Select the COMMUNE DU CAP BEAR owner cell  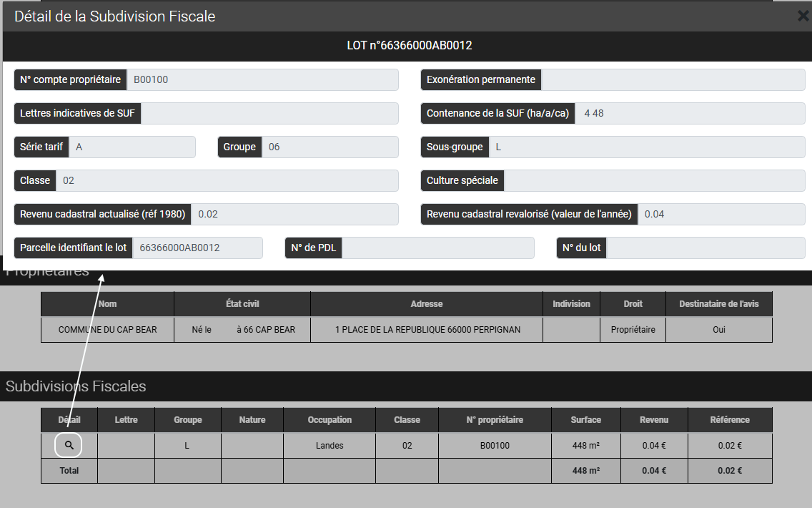click(107, 330)
